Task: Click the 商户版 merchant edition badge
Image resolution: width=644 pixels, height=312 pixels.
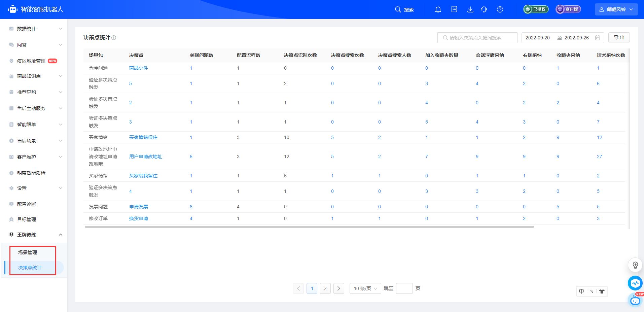Action: pos(568,9)
